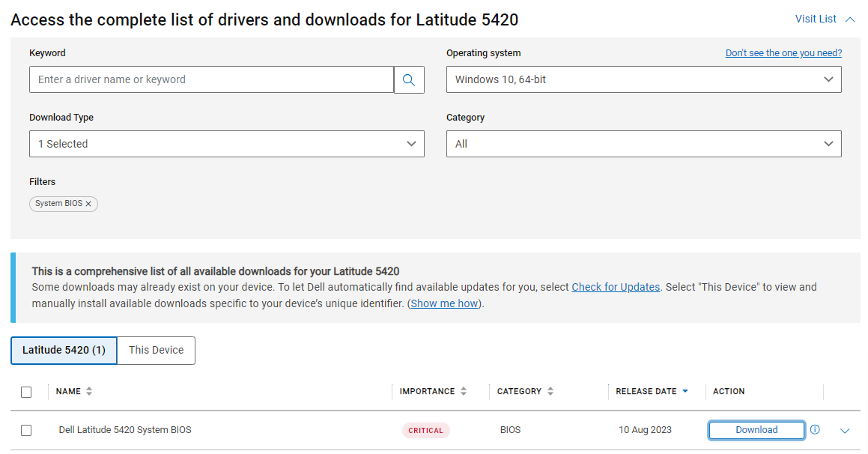Click the keyword search magnifier icon
This screenshot has height=454, width=868.
pyautogui.click(x=409, y=79)
